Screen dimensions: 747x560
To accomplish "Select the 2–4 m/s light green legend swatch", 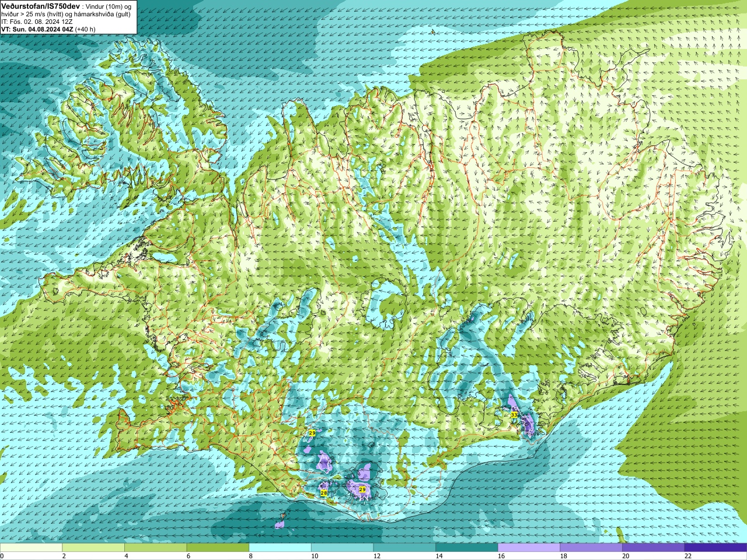I will coord(93,547).
